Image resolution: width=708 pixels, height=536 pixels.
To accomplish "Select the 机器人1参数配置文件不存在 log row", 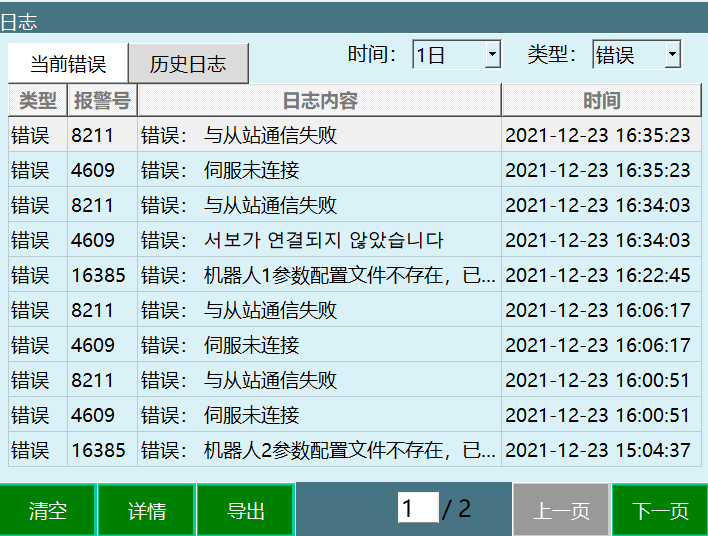I will 320,275.
